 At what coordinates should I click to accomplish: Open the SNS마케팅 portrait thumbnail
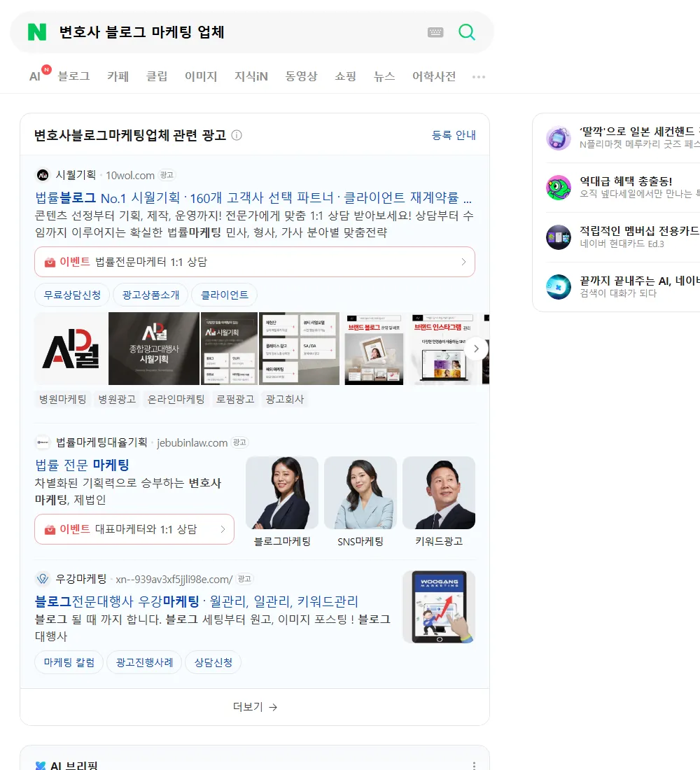(360, 493)
